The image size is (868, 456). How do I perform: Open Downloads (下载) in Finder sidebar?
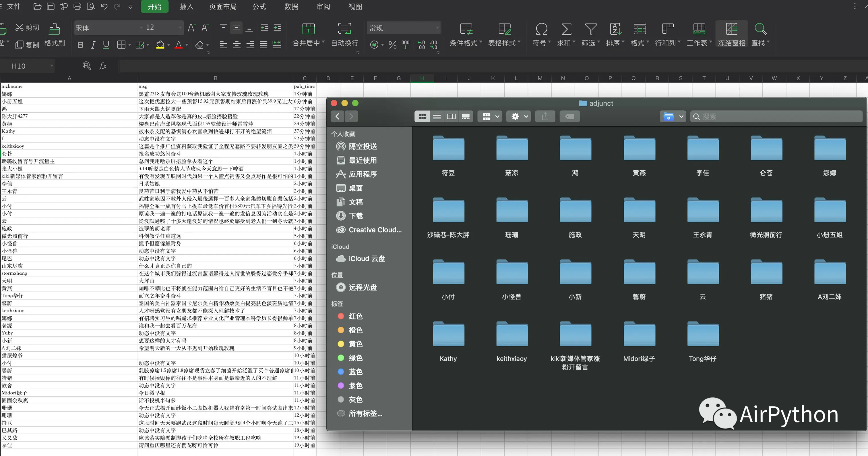[x=355, y=216]
